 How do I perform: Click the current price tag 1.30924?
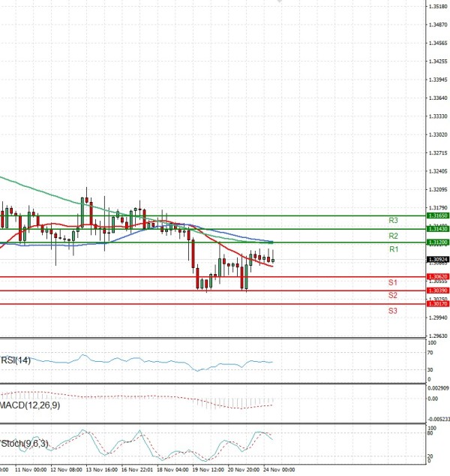click(x=437, y=260)
